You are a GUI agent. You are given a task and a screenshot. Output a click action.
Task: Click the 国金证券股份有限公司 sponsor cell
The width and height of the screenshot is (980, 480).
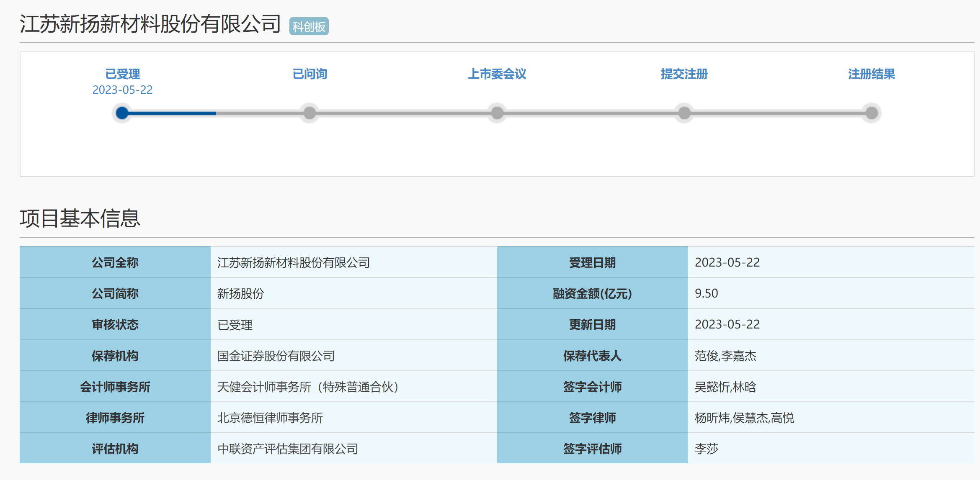pyautogui.click(x=276, y=356)
